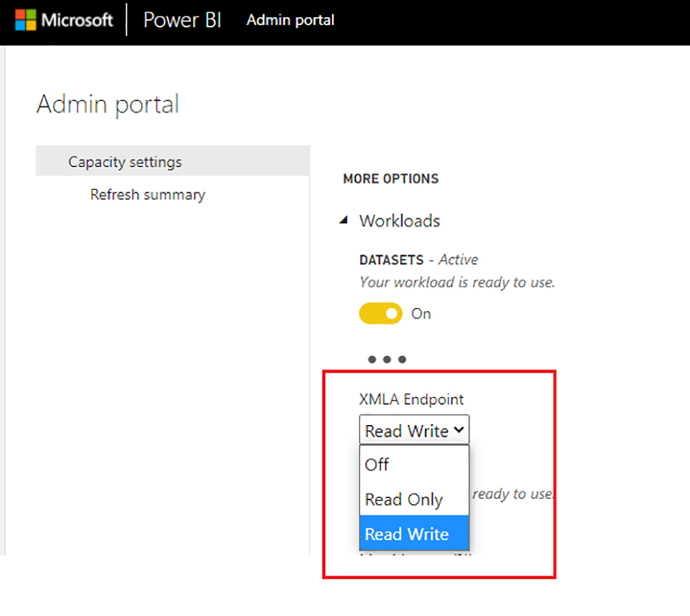
Task: Click the MORE OPTIONS heading
Action: click(391, 179)
